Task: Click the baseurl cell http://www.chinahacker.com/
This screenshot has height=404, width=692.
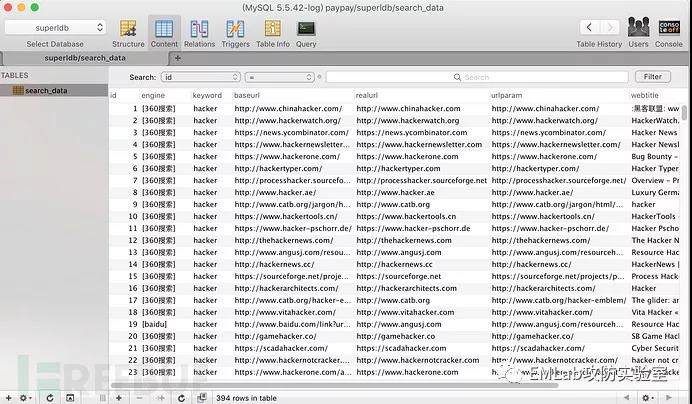Action: click(x=288, y=109)
